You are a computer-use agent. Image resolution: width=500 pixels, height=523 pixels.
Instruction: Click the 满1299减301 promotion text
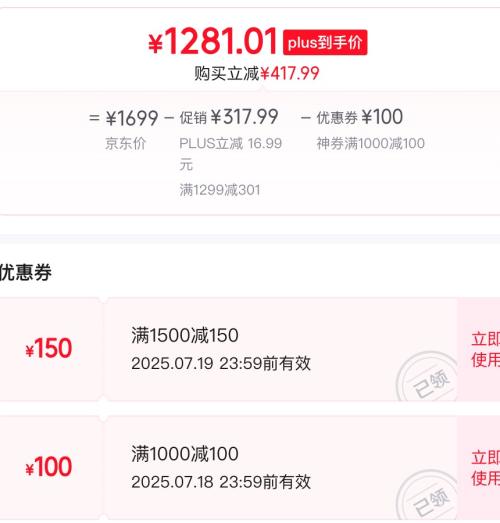[x=220, y=190]
